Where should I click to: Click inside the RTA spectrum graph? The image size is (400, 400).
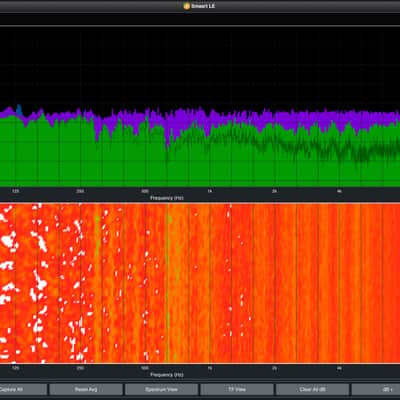coord(200,107)
